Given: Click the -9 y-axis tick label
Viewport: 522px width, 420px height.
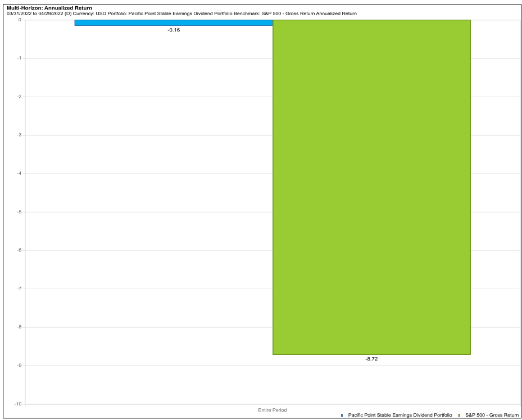Looking at the screenshot, I should click(19, 366).
